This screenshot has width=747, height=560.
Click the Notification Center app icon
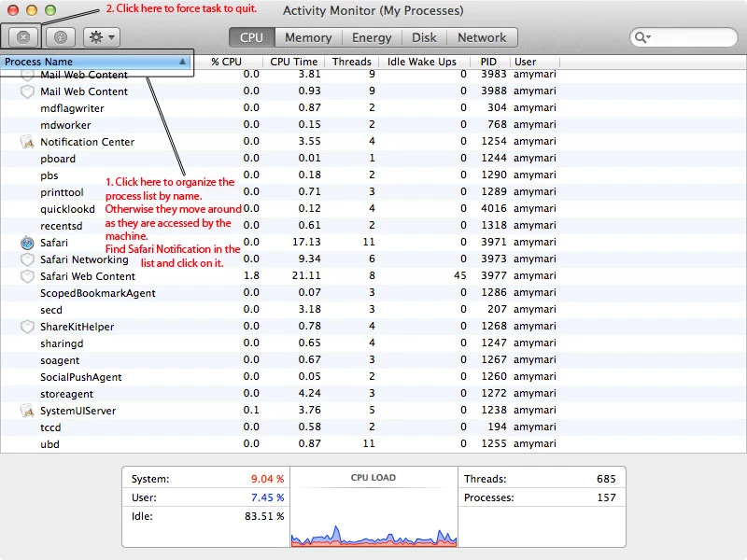[28, 142]
